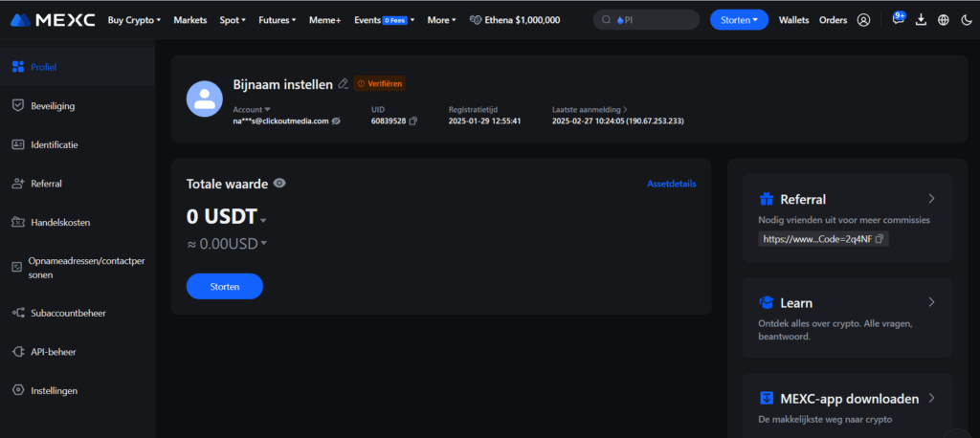
Task: Open the user profile icon in header
Action: pos(864,19)
